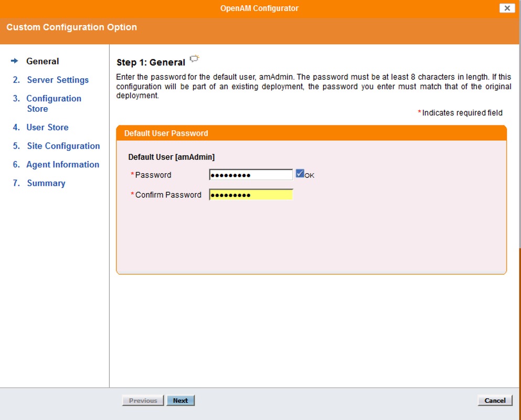521x420 pixels.
Task: Open the help tooltip beside Step 1: General
Action: 194,59
